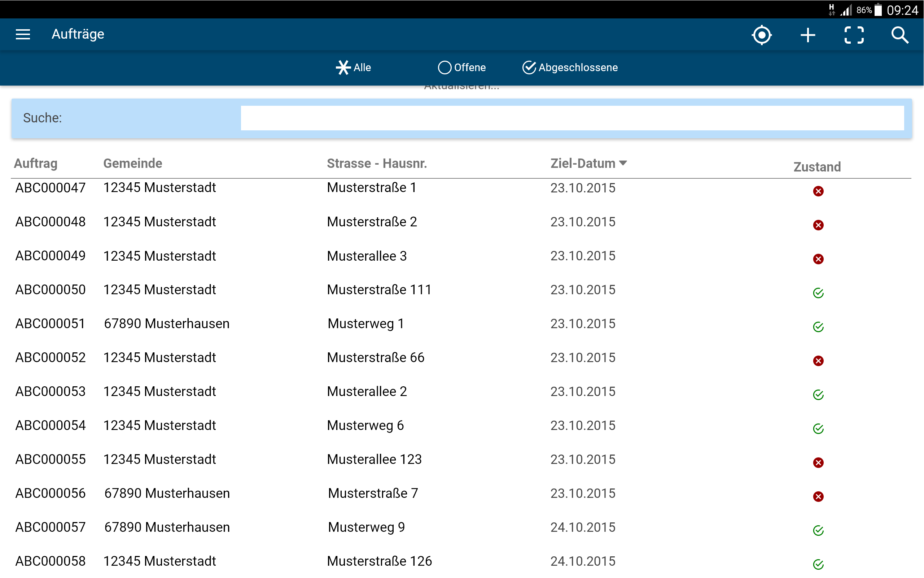924x578 pixels.
Task: Select address Musterweg 9
Action: pos(367,527)
